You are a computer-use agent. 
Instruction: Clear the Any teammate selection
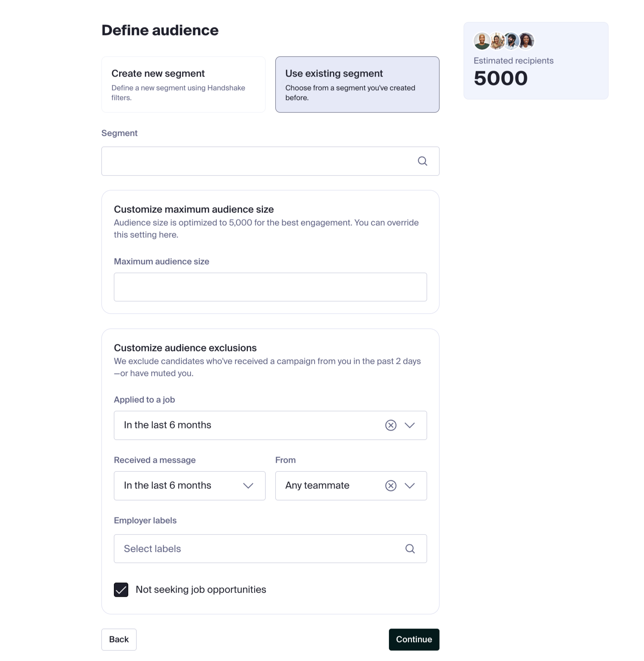point(390,485)
